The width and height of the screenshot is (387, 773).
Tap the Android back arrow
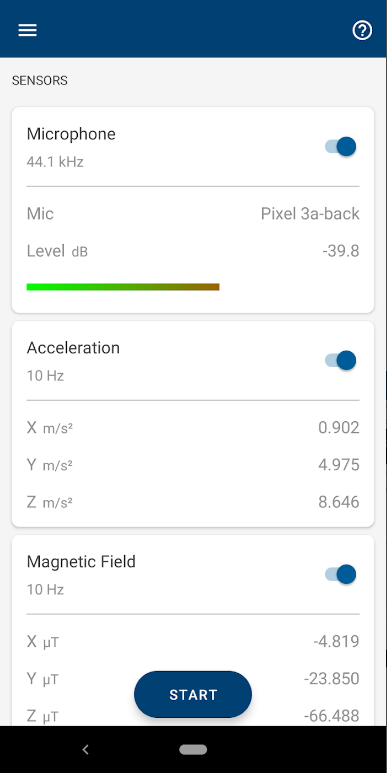[x=85, y=749]
